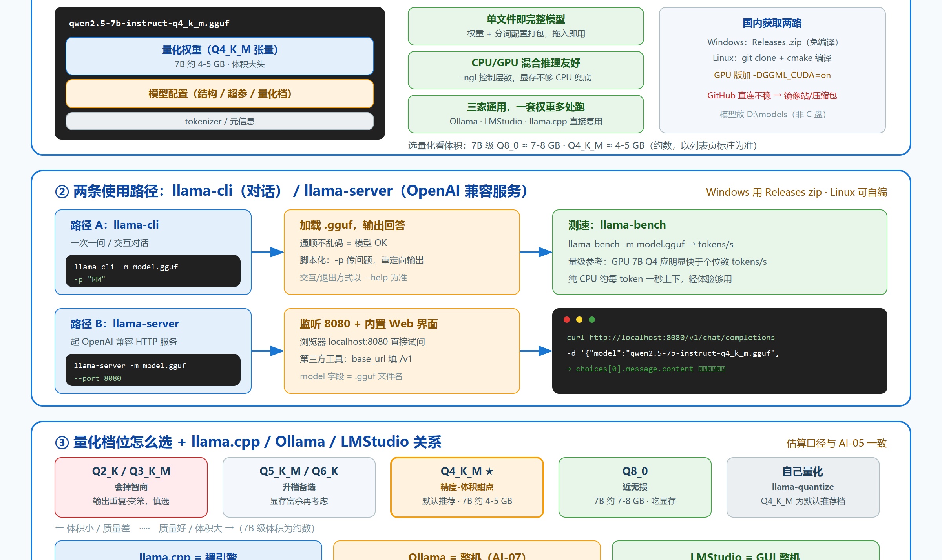Click the llama-cli -m model.gguf code block
Viewport: 942px width, 560px height.
[x=153, y=271]
